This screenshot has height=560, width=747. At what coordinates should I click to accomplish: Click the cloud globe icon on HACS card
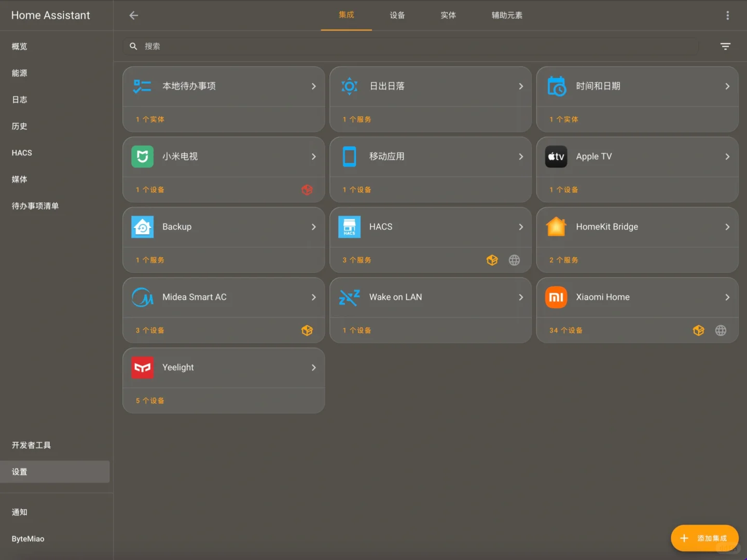pos(514,260)
